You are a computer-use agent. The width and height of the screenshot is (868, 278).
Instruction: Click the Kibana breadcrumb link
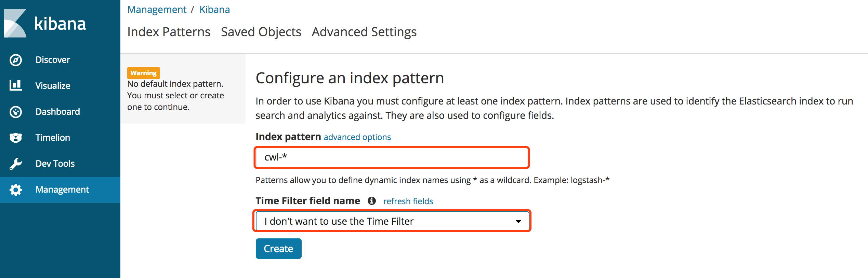coord(214,10)
